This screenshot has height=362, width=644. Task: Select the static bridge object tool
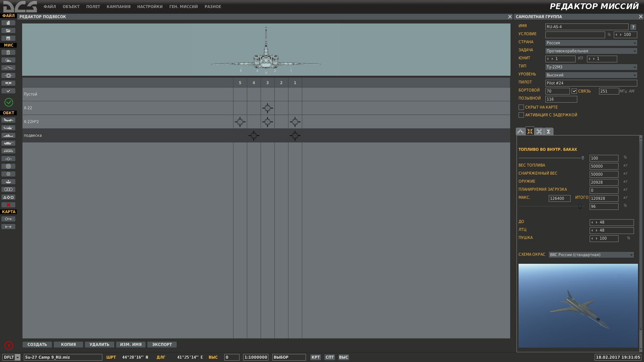coord(8,151)
